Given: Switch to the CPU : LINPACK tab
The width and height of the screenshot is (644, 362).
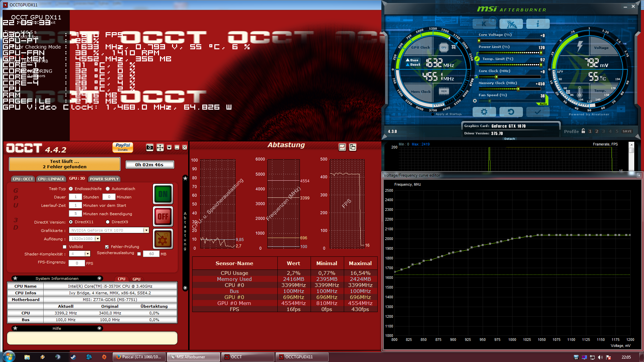Looking at the screenshot, I should (x=51, y=179).
